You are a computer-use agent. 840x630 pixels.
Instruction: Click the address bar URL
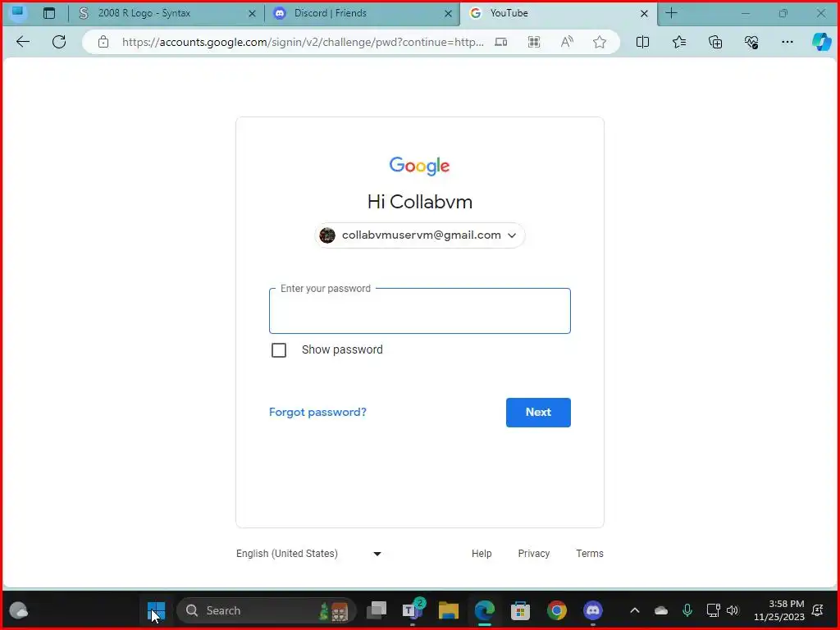pos(303,42)
